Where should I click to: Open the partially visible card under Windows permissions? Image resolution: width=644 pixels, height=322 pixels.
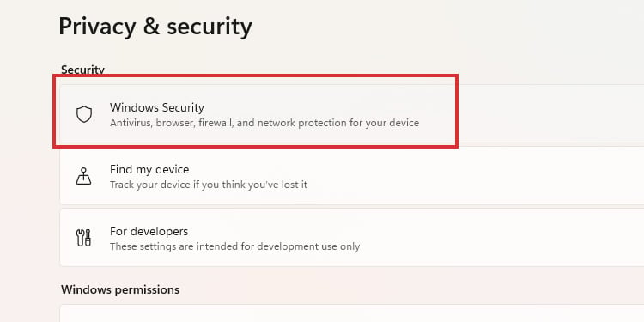(x=352, y=313)
